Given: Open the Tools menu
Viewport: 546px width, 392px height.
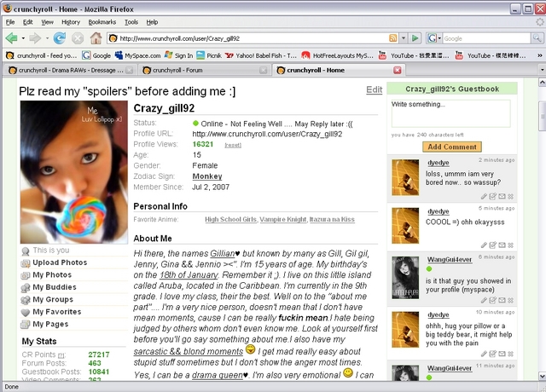Looking at the screenshot, I should 131,22.
